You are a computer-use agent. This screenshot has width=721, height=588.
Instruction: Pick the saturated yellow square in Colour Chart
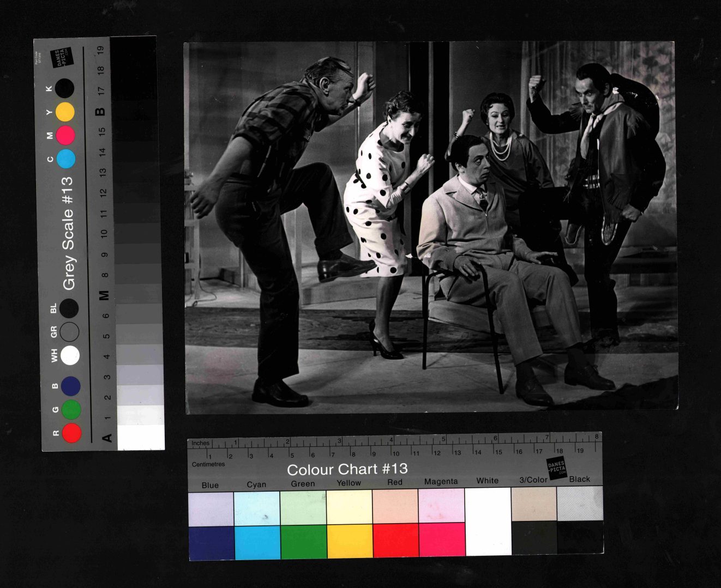350,541
